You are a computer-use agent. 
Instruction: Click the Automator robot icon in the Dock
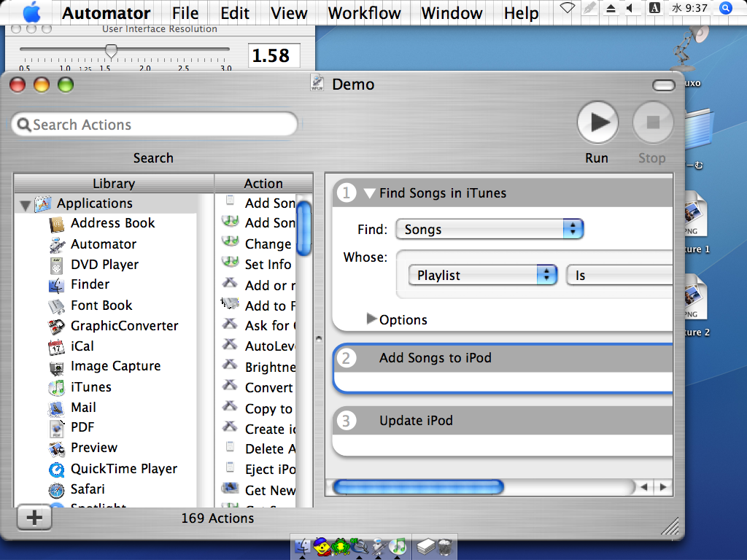tap(379, 547)
